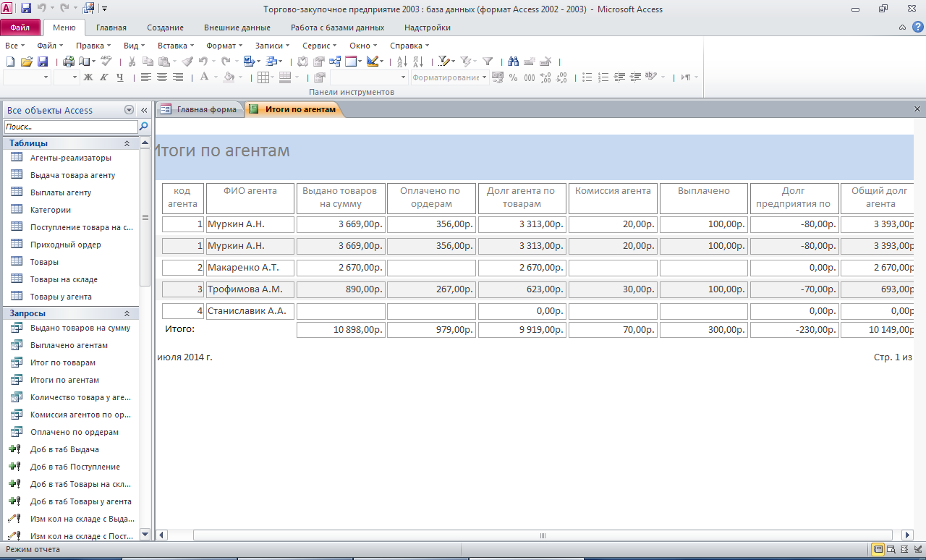
Task: Toggle align text right
Action: 177,77
